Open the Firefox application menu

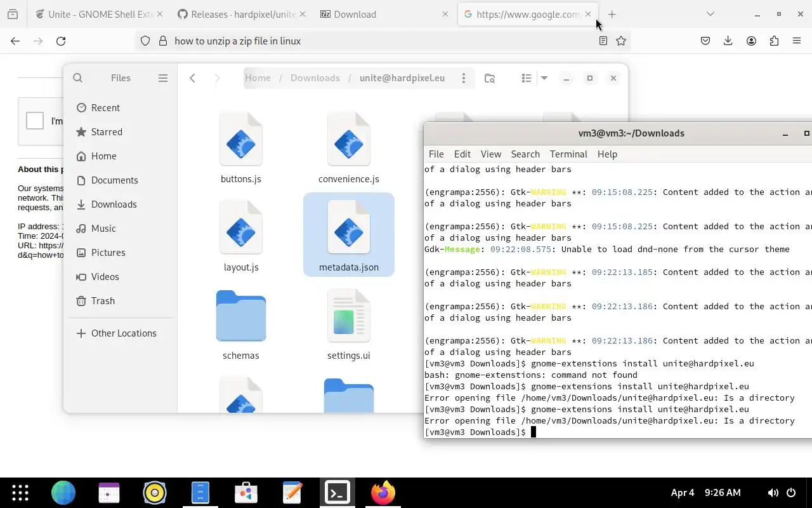pos(797,41)
